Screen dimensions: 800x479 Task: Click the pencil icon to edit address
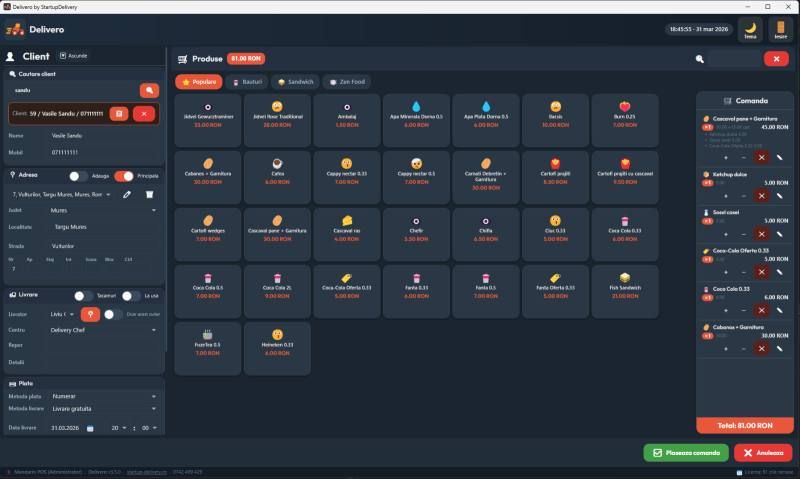click(127, 194)
